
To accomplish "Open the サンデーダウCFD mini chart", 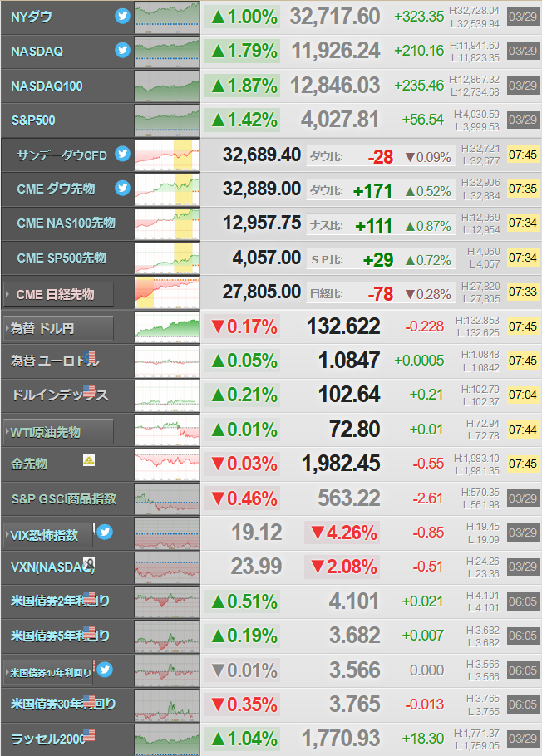I will click(x=167, y=155).
